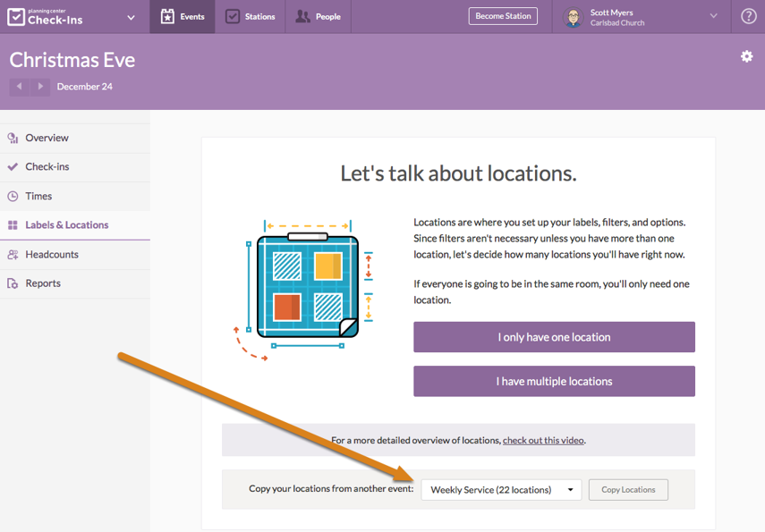The image size is (765, 532).
Task: Open the Headcounts sidebar item
Action: pos(51,255)
